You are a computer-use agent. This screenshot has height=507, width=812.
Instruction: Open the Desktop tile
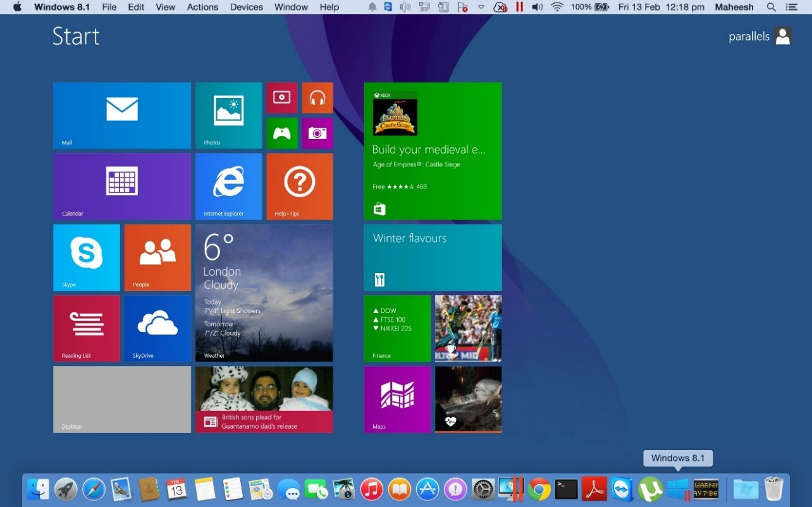coord(122,400)
